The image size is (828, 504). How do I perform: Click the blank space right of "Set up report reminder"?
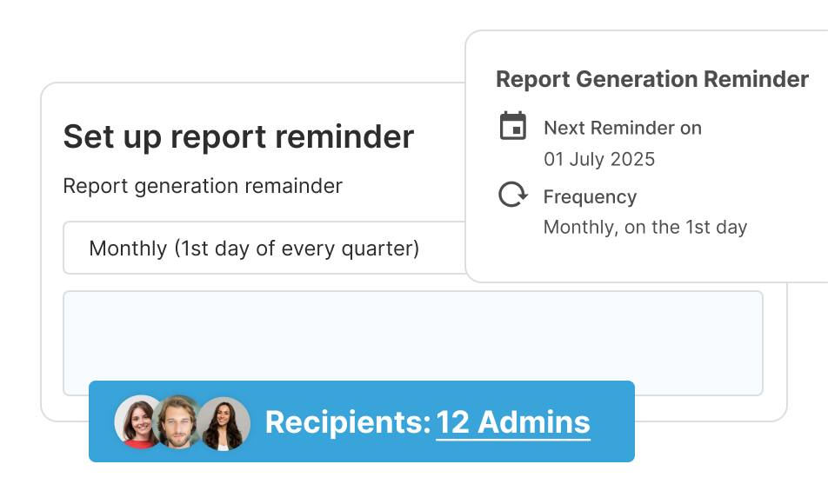point(439,136)
